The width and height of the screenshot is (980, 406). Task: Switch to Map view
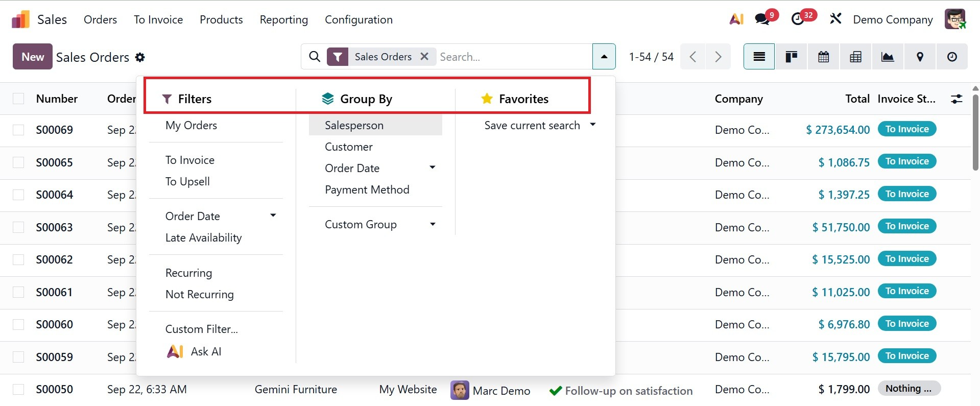(x=920, y=57)
